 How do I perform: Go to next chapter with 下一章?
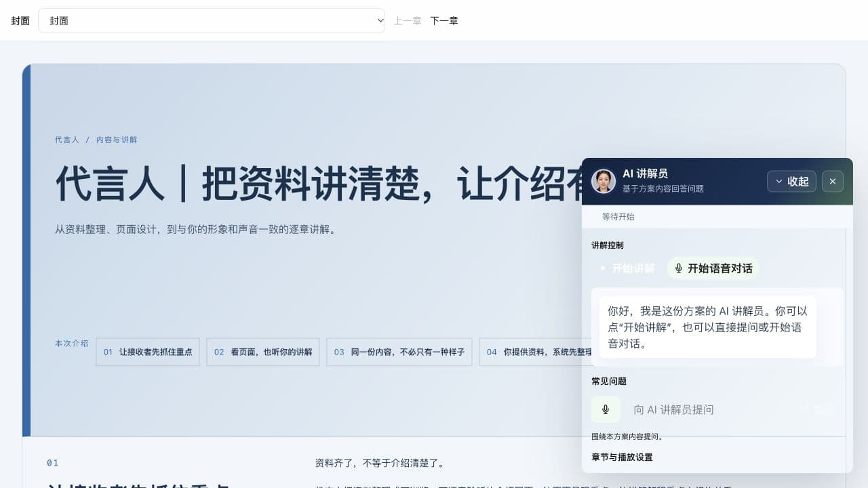pyautogui.click(x=444, y=21)
